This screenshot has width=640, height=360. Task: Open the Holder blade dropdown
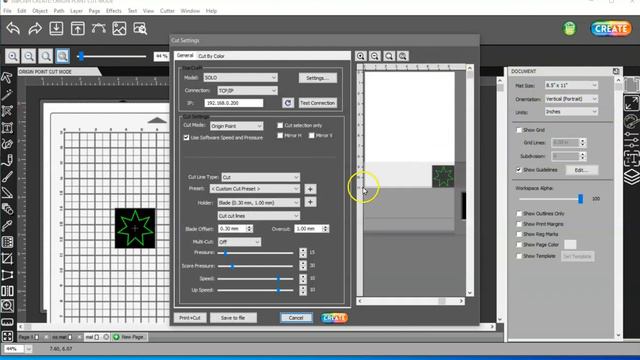[x=258, y=202]
